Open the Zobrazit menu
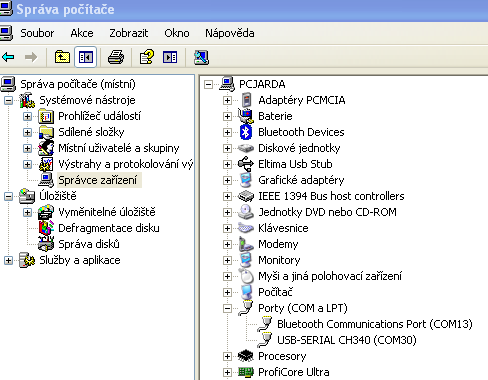The image size is (488, 380). [x=129, y=33]
